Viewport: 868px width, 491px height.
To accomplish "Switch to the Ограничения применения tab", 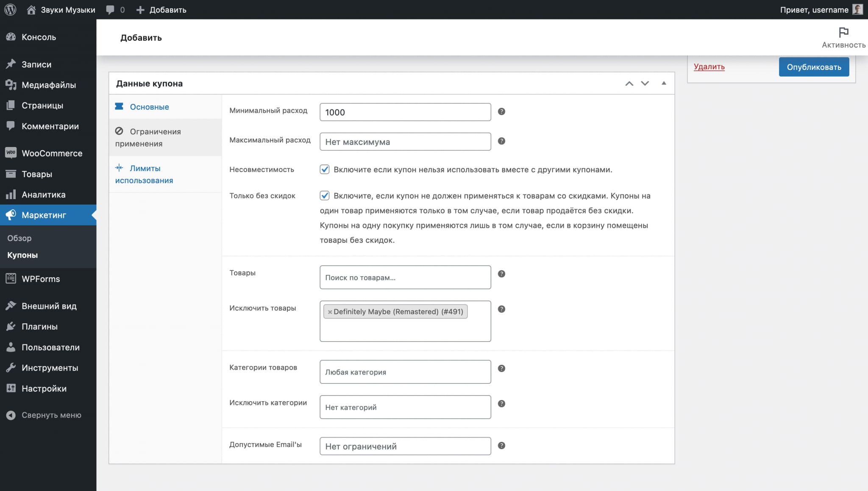I will pos(165,138).
